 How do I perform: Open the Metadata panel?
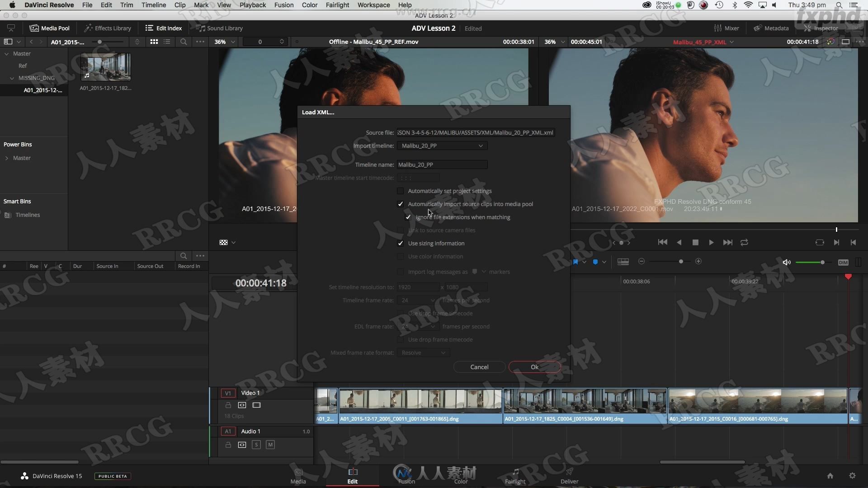(x=771, y=28)
